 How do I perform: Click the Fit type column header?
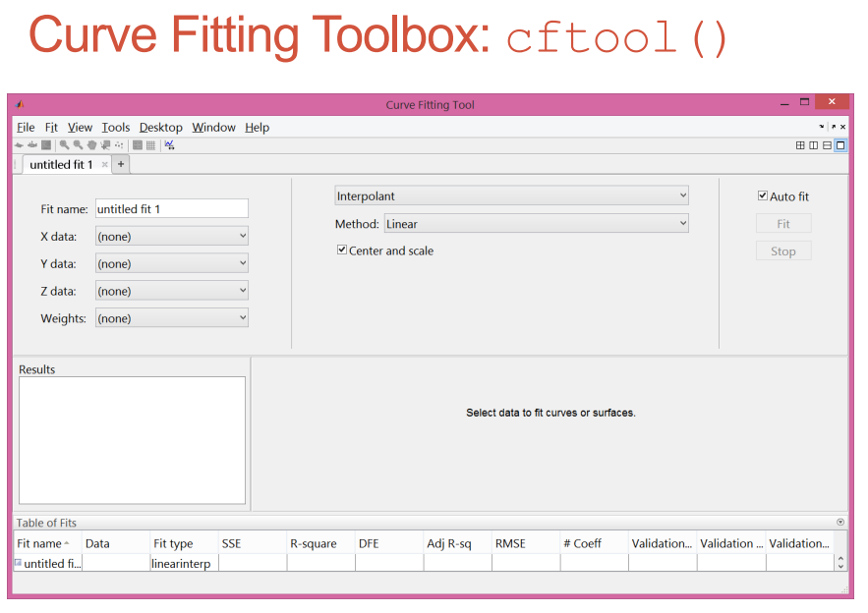click(185, 543)
